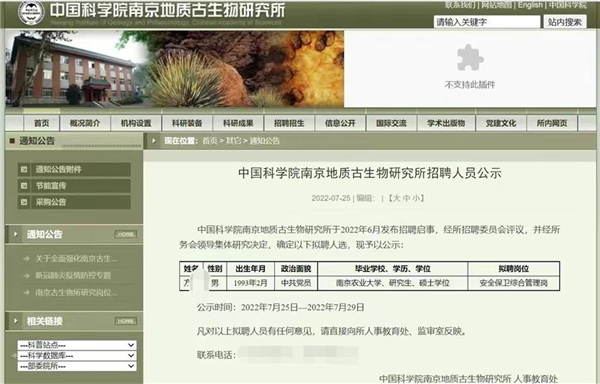This screenshot has height=384, width=600.
Task: Open the 招聘招生 navigation tab
Action: click(289, 123)
